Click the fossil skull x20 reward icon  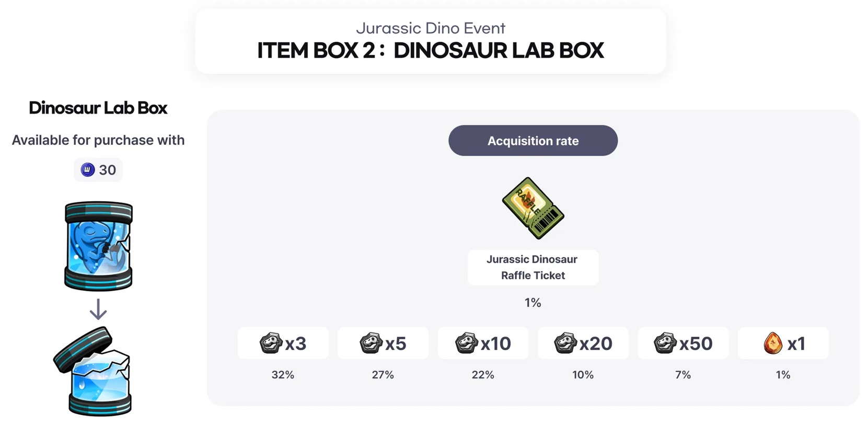565,343
